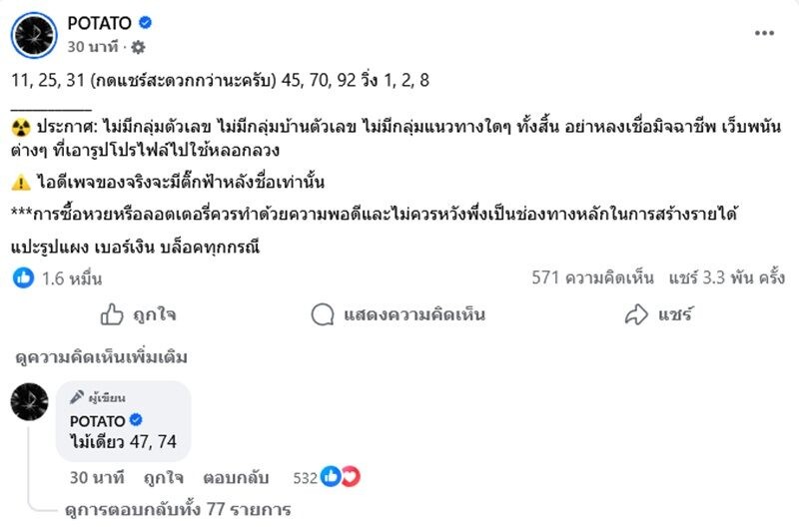
Task: Click the blue like reaction icon under post
Action: click(23, 278)
